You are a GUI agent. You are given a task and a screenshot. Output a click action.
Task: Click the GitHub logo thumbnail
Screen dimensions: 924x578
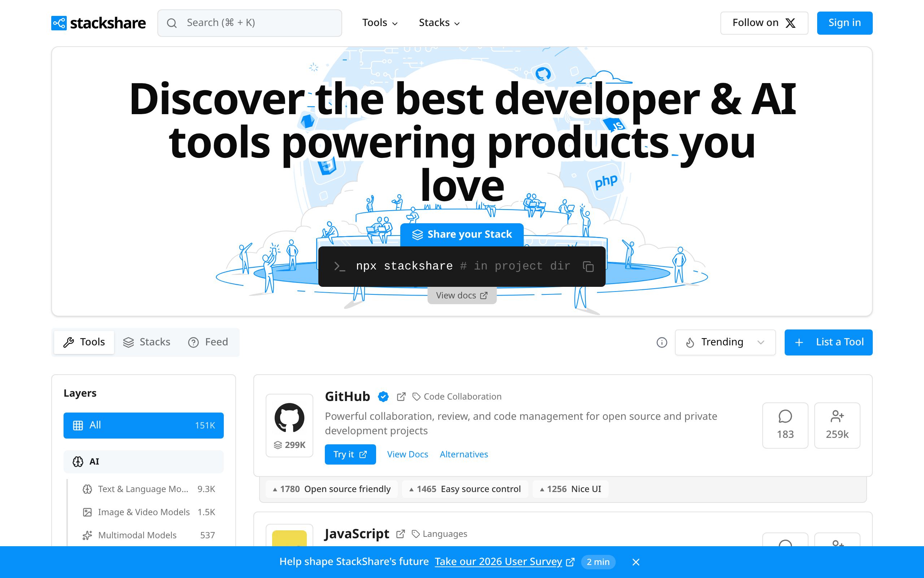pos(289,418)
